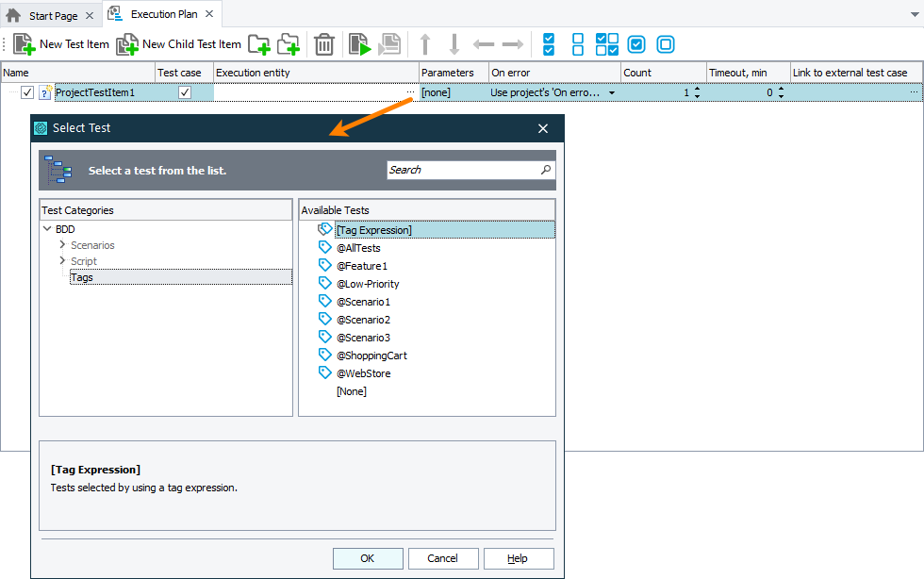Confirm selection with the OK button
Screen dimensions: 924x579
click(x=368, y=557)
